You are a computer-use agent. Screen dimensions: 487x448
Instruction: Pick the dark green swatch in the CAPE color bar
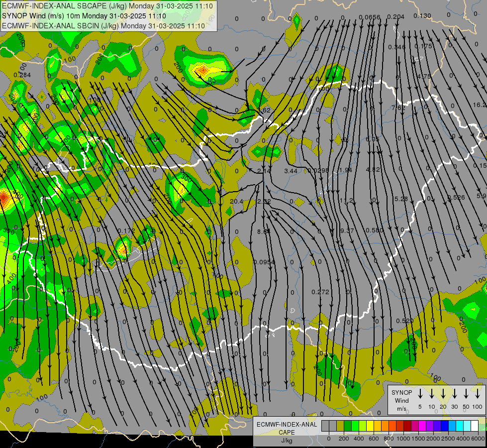coord(348,426)
